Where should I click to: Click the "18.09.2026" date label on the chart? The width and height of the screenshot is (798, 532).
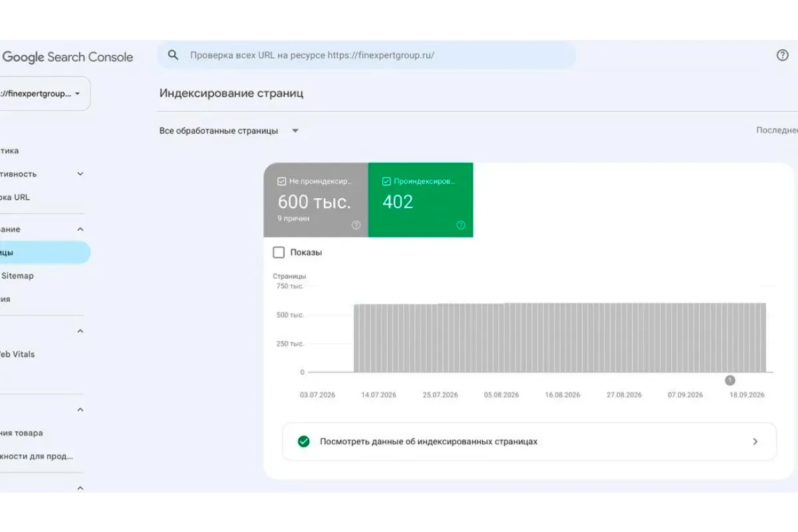747,395
